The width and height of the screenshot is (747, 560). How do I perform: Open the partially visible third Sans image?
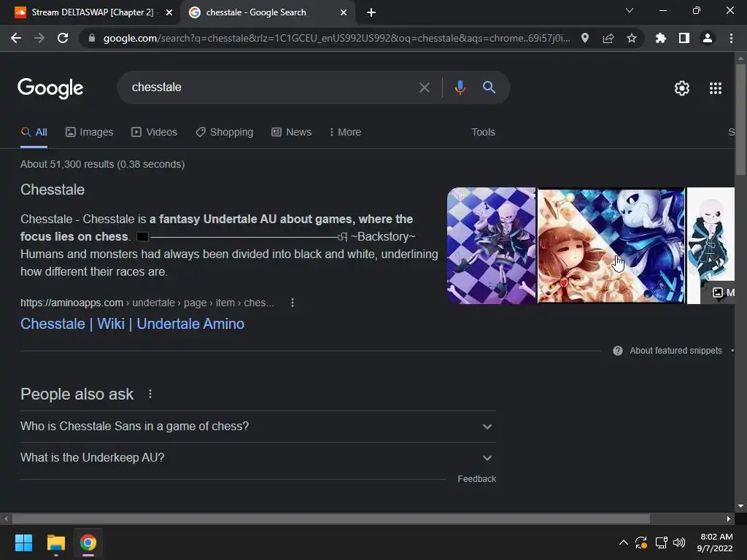[x=711, y=246]
